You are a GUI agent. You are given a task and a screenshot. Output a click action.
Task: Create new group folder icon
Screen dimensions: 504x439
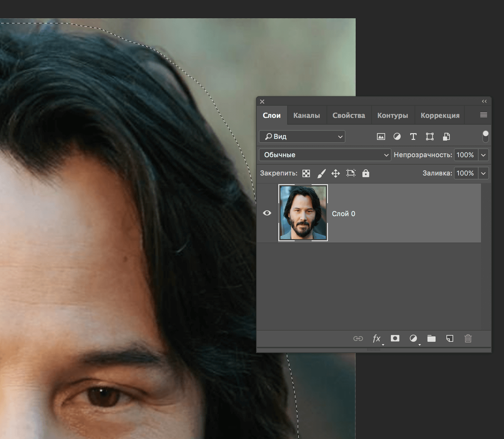[x=432, y=338]
